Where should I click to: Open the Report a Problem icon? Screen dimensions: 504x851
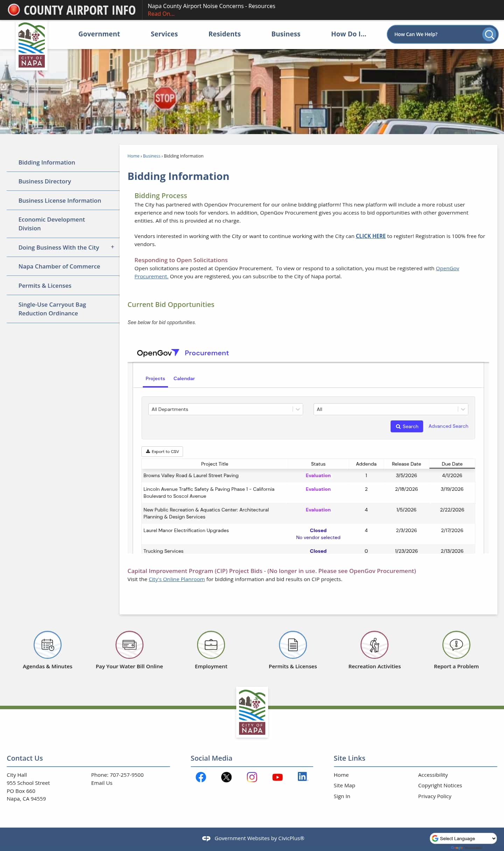(456, 644)
